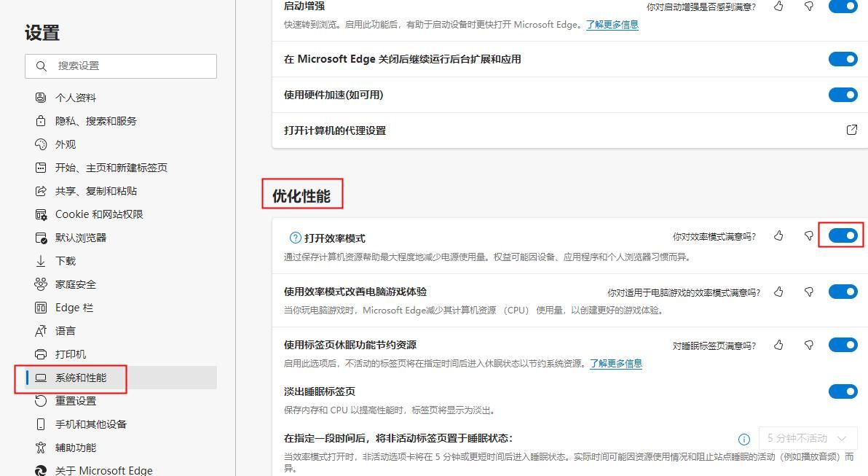The image size is (868, 476).
Task: Click the thumbs down icon next to 启动增强
Action: (x=808, y=7)
